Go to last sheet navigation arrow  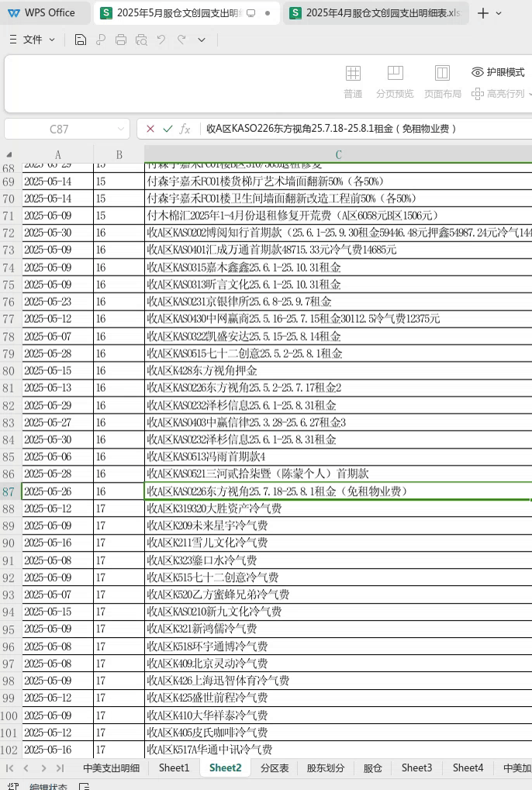(x=60, y=767)
